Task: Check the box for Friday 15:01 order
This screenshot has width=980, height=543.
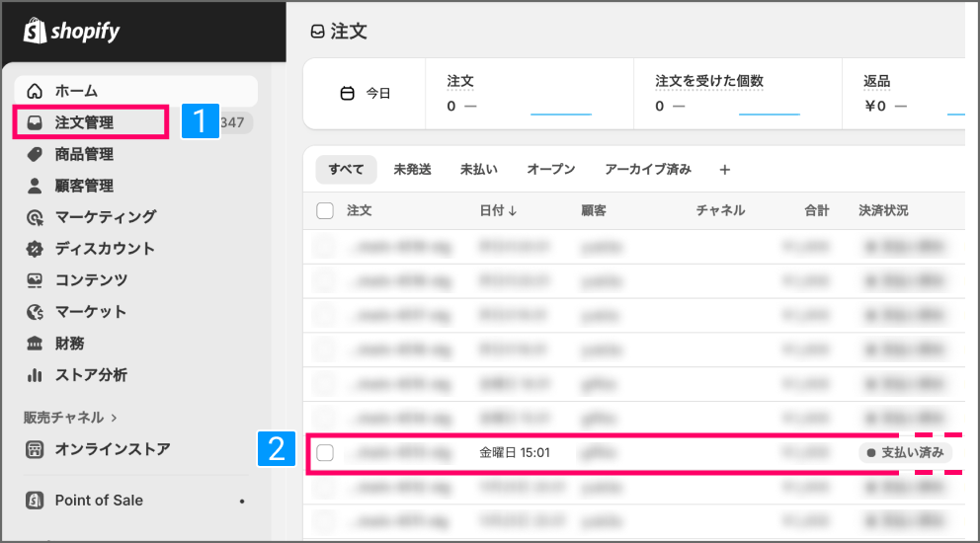Action: pos(325,453)
